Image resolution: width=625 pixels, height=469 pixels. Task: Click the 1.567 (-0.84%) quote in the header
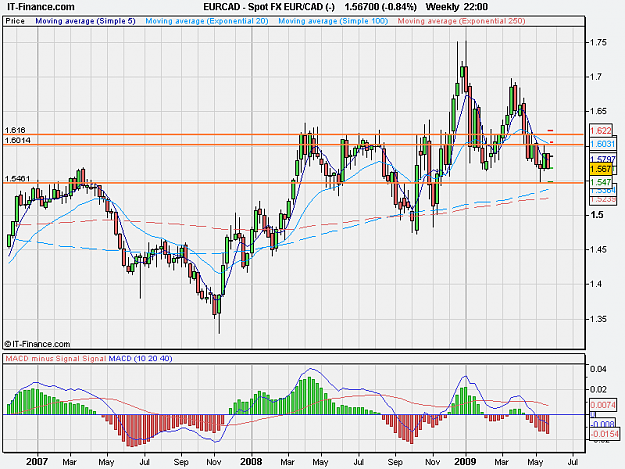point(380,7)
